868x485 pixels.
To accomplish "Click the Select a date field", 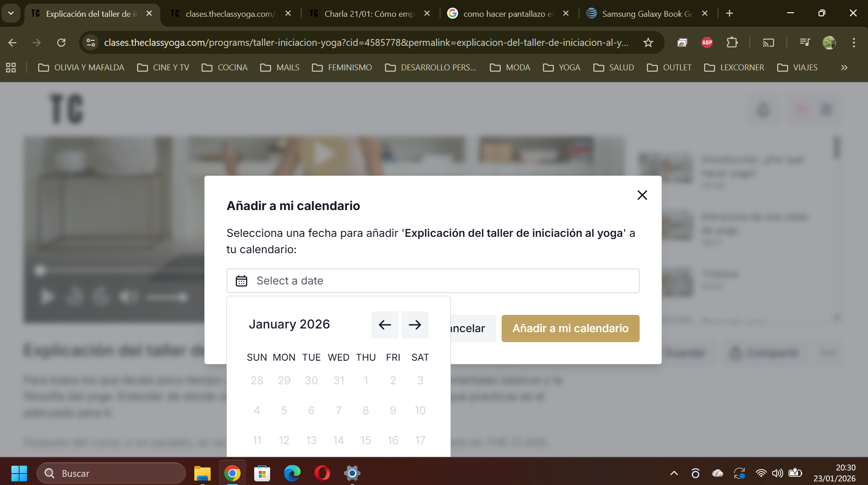I will (433, 281).
